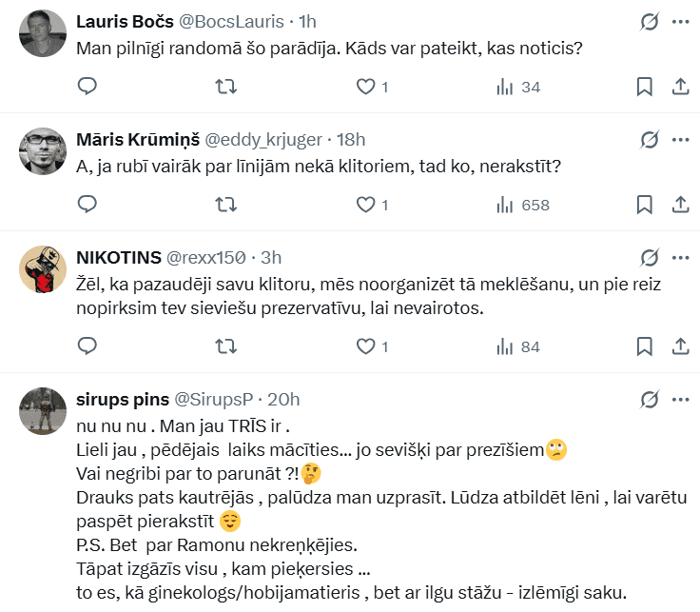Retweet the Lauris Bočs post
The image size is (700, 612).
point(226,87)
